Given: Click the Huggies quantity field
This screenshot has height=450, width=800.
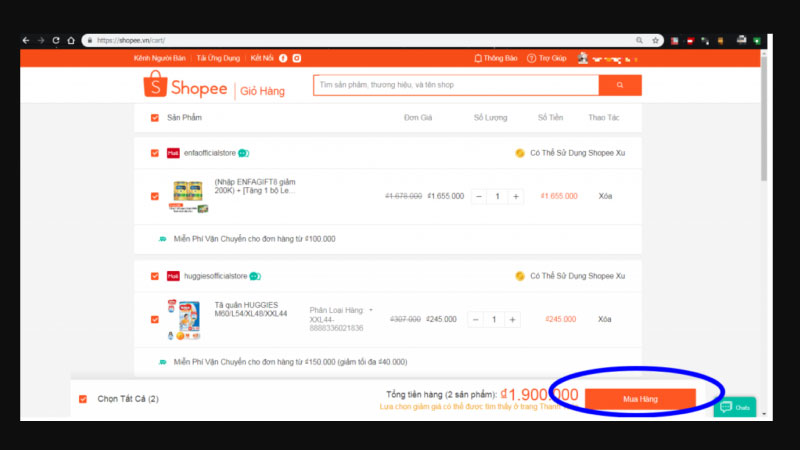Looking at the screenshot, I should coord(494,319).
